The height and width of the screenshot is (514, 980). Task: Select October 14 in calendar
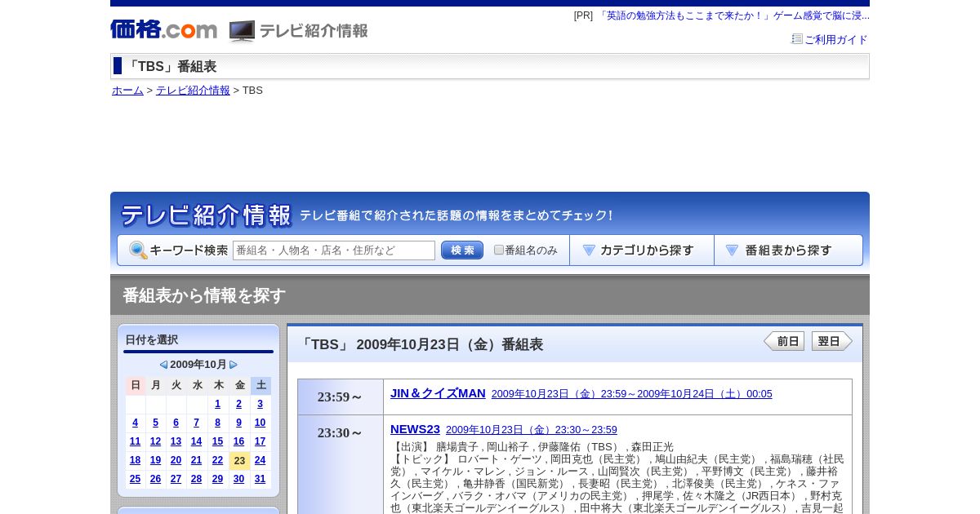[196, 441]
